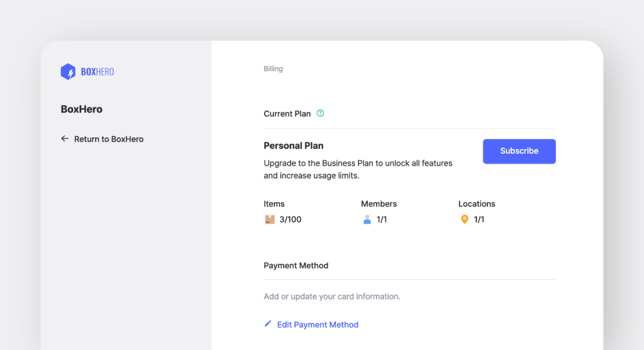This screenshot has width=644, height=350.
Task: Click the Billing breadcrumb label
Action: pos(273,68)
